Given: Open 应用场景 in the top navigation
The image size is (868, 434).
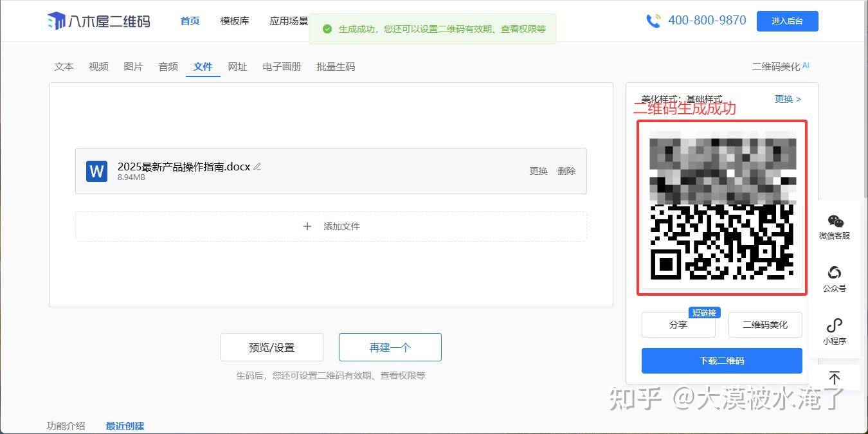Looking at the screenshot, I should (289, 21).
